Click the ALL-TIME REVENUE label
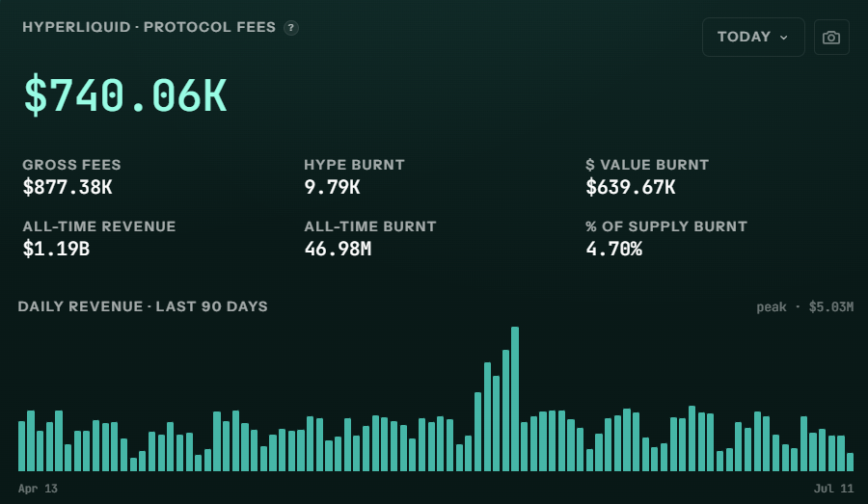This screenshot has height=504, width=868. pyautogui.click(x=99, y=226)
